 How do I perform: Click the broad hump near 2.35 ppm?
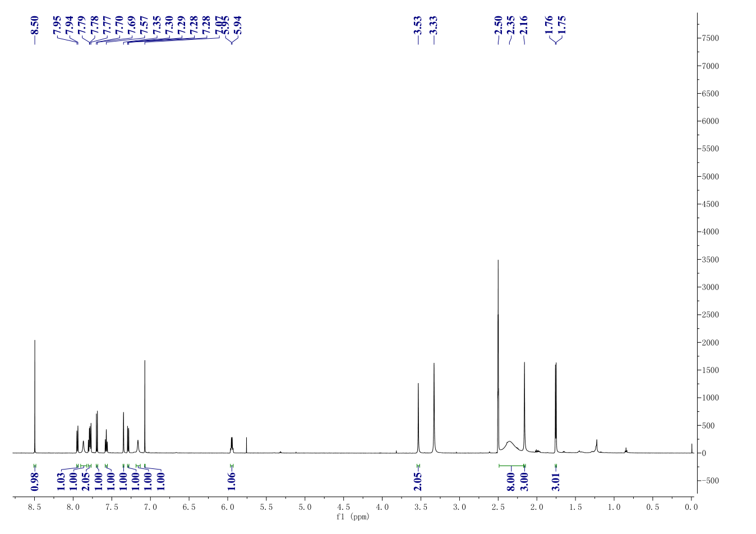pyautogui.click(x=509, y=446)
